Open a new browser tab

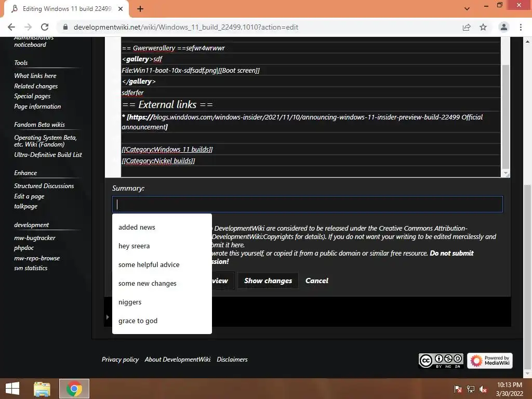click(x=140, y=9)
